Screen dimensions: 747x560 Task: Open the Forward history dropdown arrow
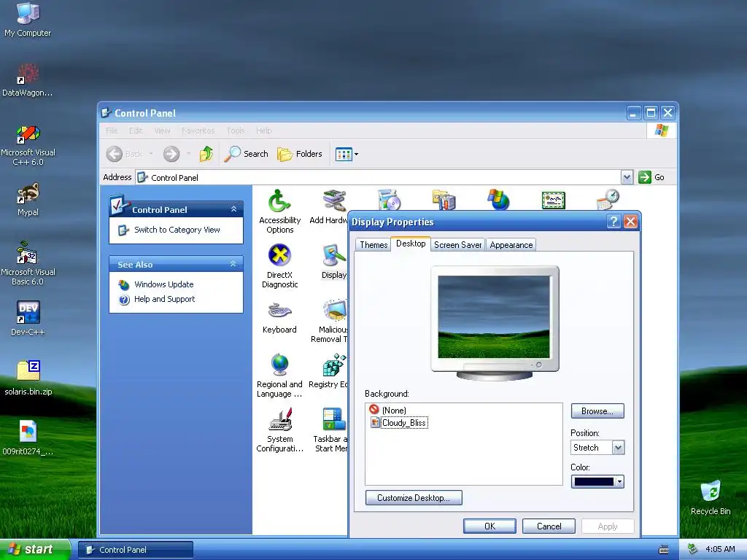click(189, 154)
